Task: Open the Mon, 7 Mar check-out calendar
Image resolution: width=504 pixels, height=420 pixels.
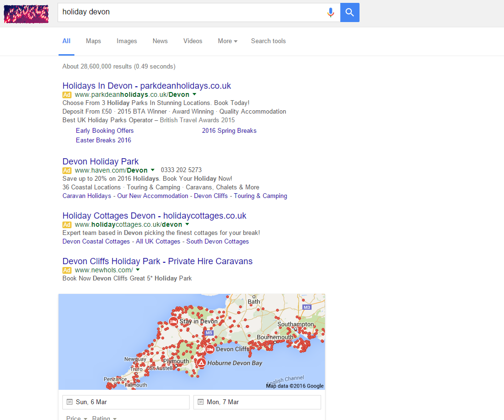Action: point(200,402)
